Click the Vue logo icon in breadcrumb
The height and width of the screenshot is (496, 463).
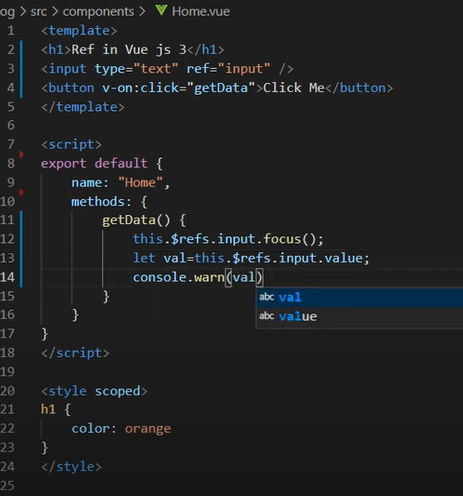161,11
